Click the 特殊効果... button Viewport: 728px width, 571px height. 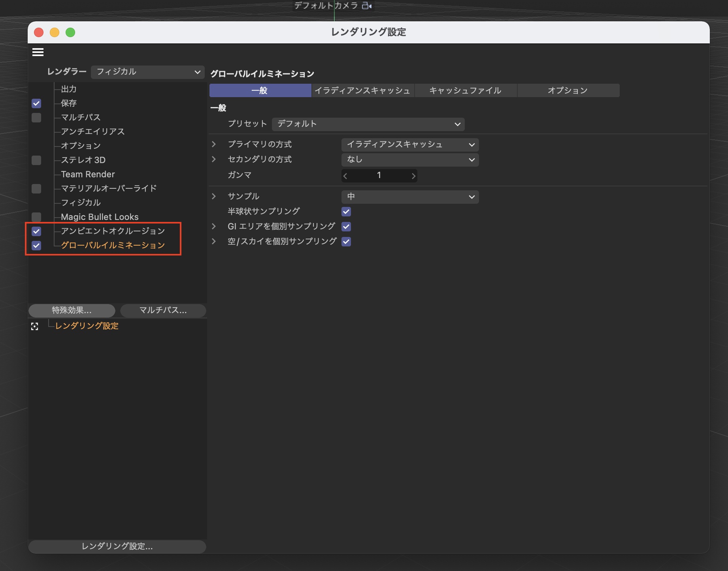72,310
